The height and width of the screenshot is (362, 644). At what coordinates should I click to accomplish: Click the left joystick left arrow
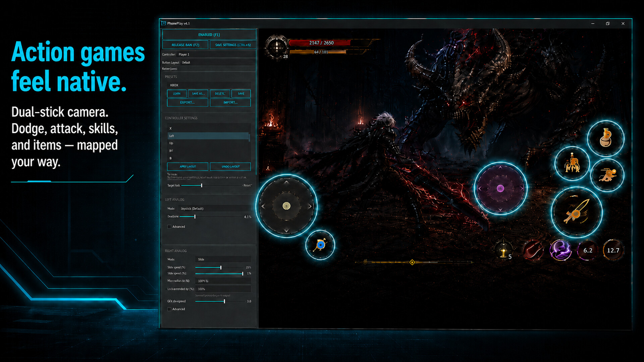click(263, 206)
